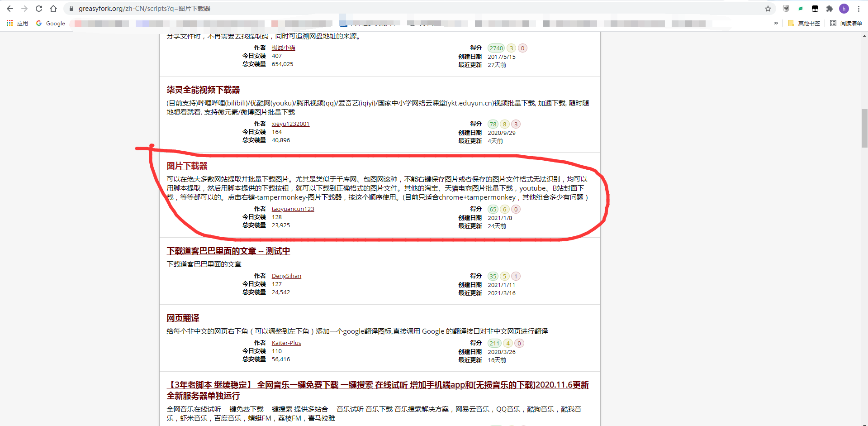Open the Google bookmark
Viewport: 868px width, 426px height.
pyautogui.click(x=51, y=23)
